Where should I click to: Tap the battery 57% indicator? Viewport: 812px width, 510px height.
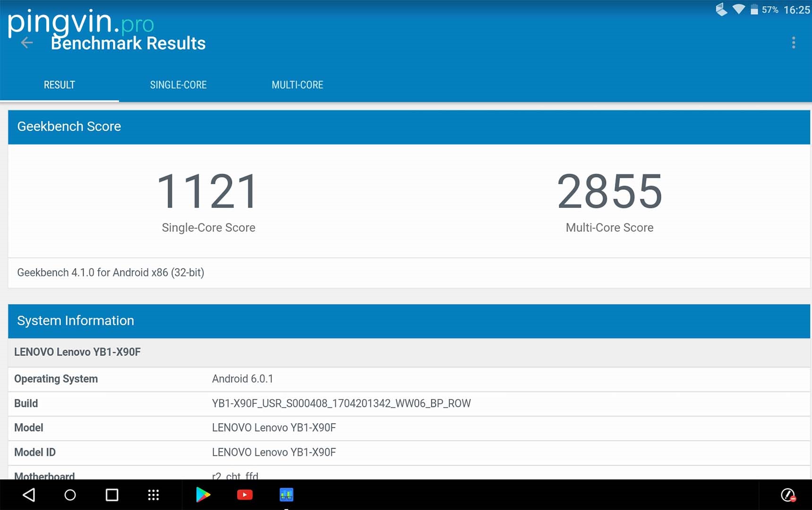tap(764, 10)
